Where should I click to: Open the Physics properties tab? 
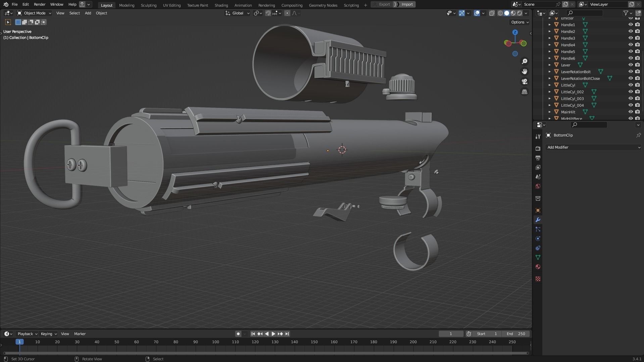pos(538,239)
